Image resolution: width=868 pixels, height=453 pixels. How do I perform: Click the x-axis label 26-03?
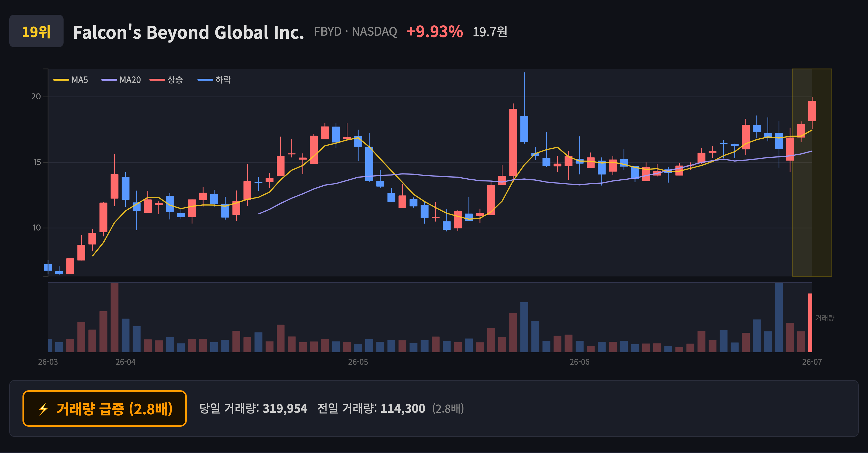[x=48, y=362]
